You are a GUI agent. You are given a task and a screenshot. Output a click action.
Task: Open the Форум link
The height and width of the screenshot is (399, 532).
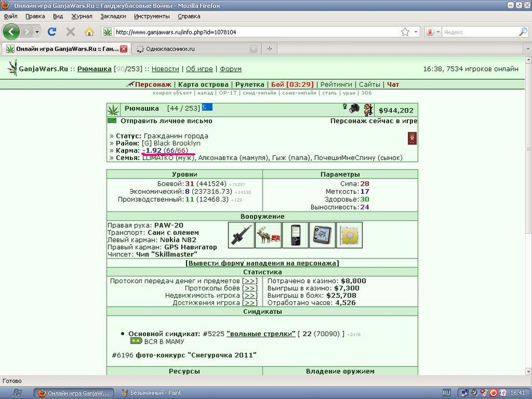[x=231, y=69]
